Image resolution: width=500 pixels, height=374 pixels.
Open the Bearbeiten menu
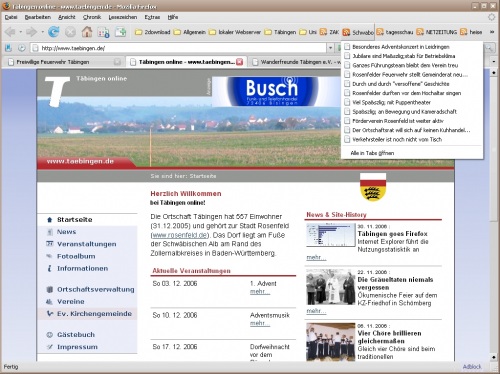pyautogui.click(x=38, y=17)
